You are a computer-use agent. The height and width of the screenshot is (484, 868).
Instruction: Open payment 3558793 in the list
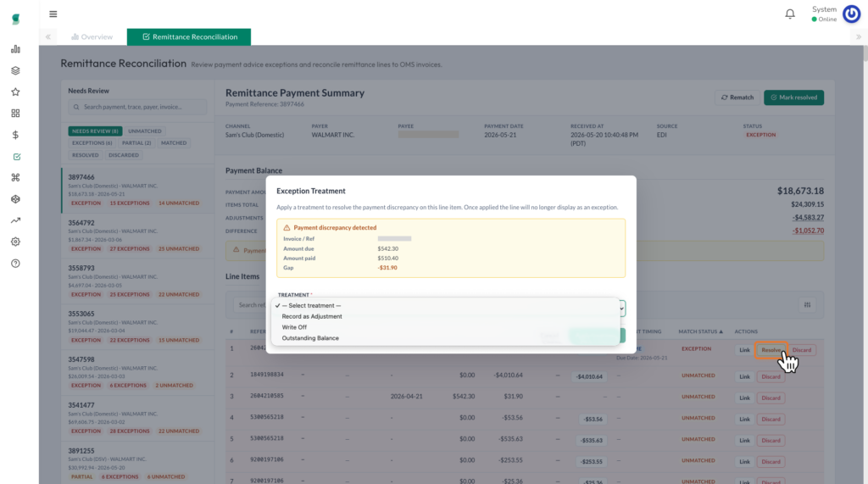(x=137, y=281)
